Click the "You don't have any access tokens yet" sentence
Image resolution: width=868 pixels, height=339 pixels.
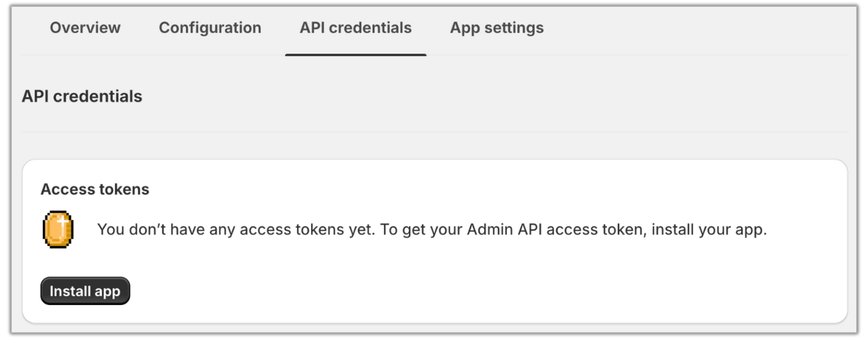235,229
